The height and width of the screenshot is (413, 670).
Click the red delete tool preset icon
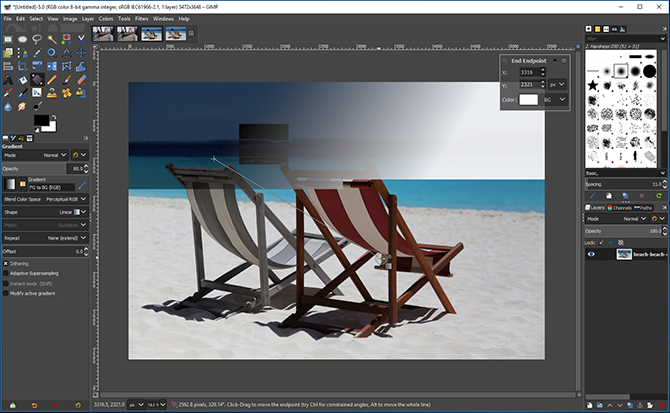pos(58,404)
